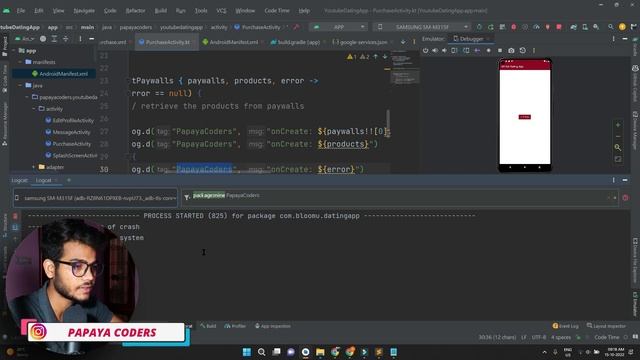The image size is (640, 360).
Task: Open the Layout Inspector button
Action: tap(606, 326)
